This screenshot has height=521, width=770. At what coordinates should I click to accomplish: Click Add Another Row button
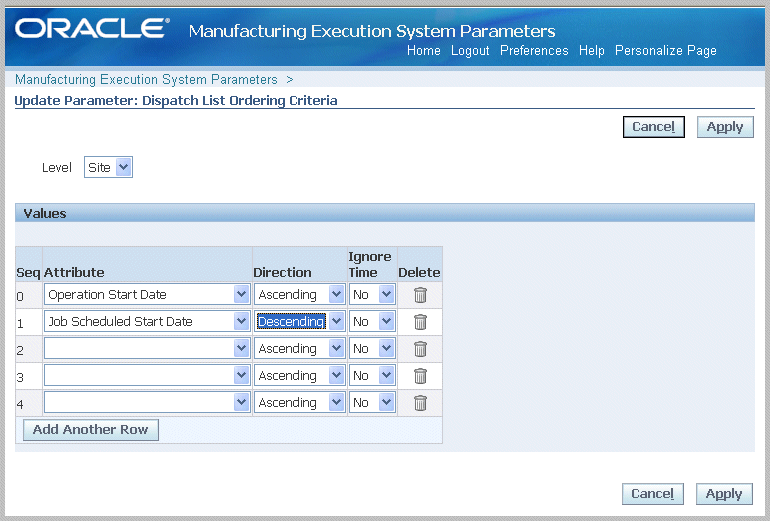click(x=91, y=430)
